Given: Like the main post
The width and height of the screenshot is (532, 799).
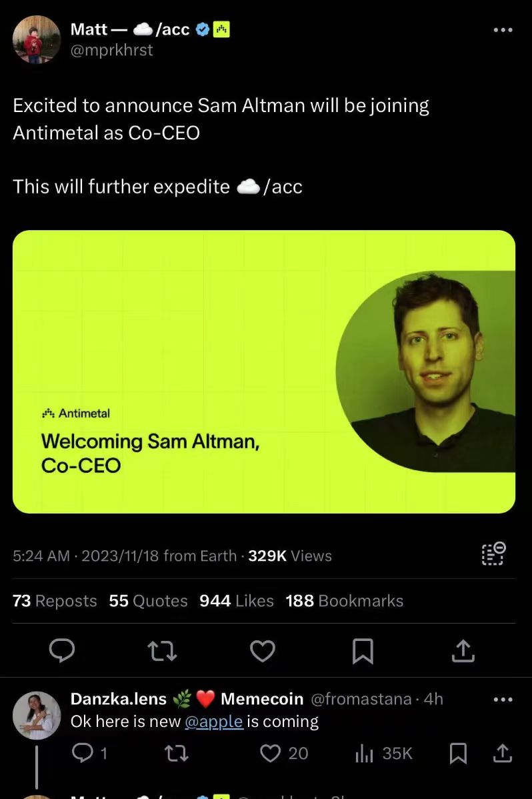Looking at the screenshot, I should (x=262, y=650).
